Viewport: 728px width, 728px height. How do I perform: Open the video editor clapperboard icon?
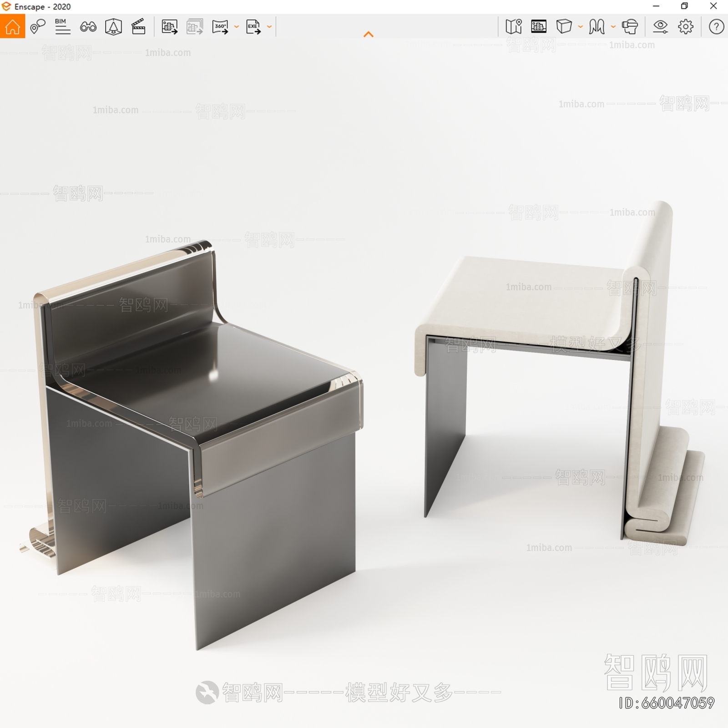(x=138, y=27)
